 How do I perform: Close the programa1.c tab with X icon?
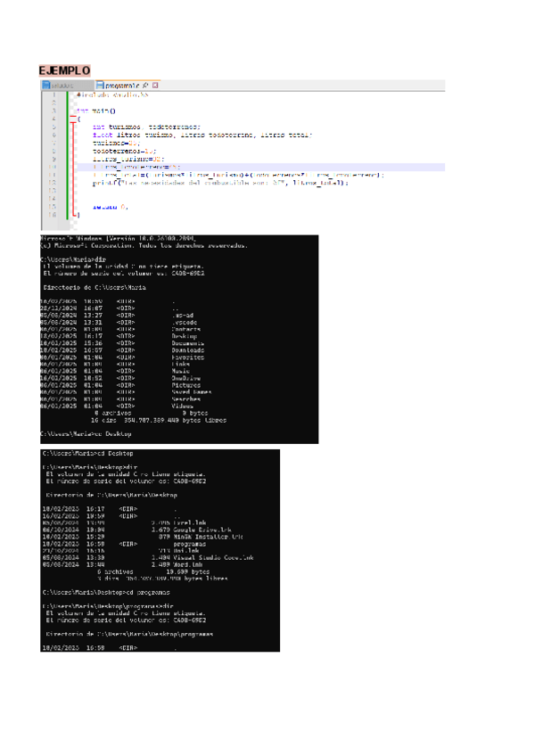pos(155,86)
